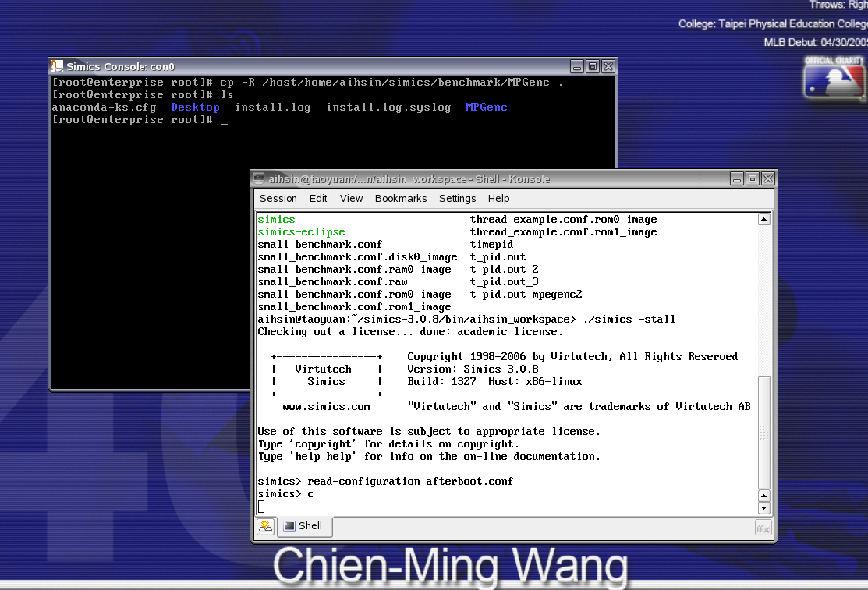Click the Konsole scrollbar lower up arrow
Viewport: 868px width, 590px height.
[x=764, y=496]
